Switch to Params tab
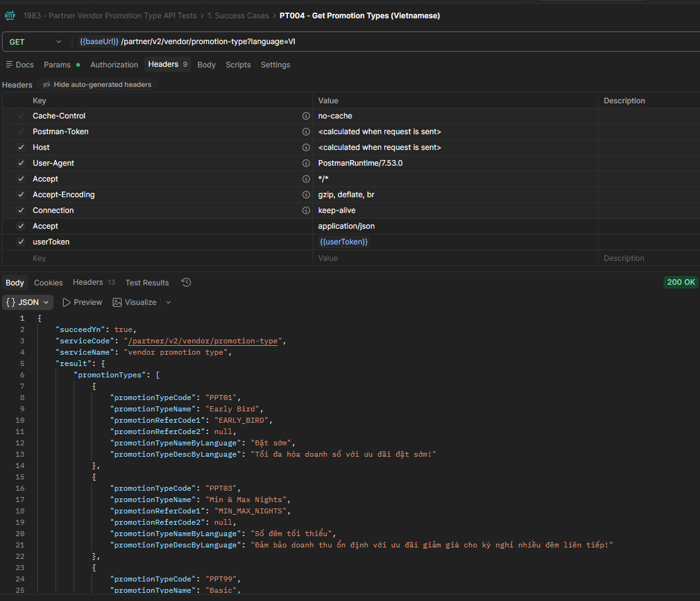The image size is (700, 601). click(x=62, y=65)
